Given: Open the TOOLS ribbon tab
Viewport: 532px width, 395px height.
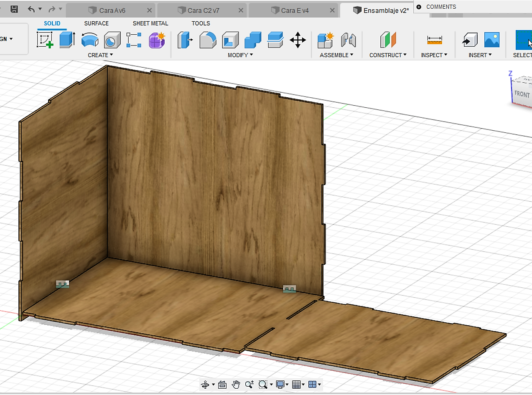Looking at the screenshot, I should click(x=201, y=23).
